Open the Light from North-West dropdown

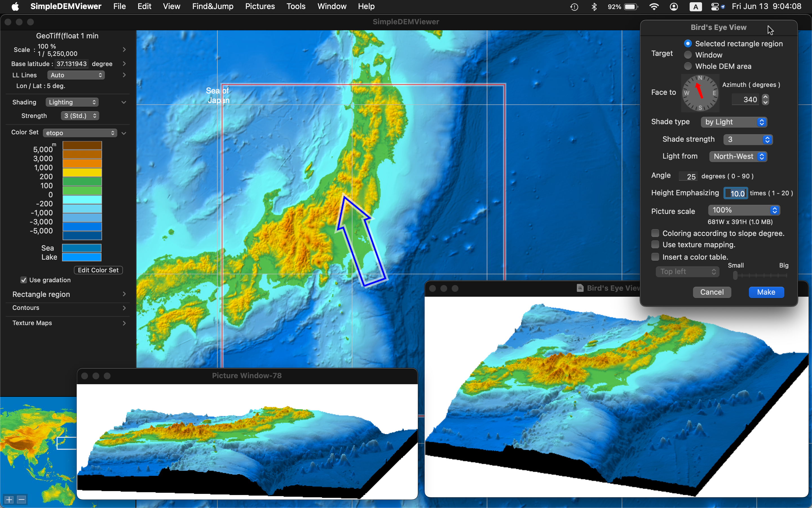(x=738, y=156)
